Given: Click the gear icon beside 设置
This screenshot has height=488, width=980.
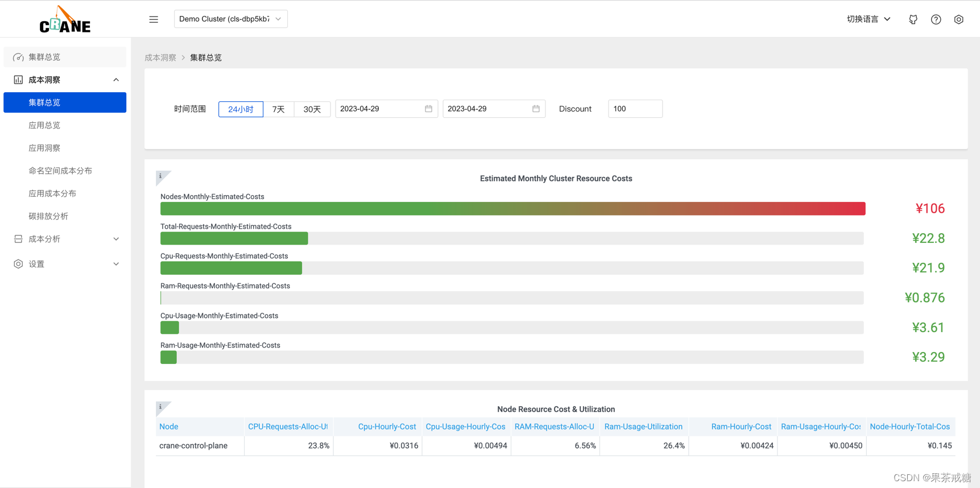Looking at the screenshot, I should [x=18, y=264].
